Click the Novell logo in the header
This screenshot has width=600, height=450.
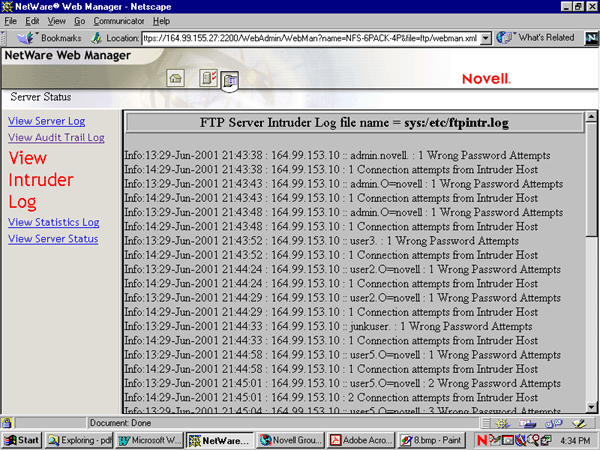pyautogui.click(x=486, y=78)
